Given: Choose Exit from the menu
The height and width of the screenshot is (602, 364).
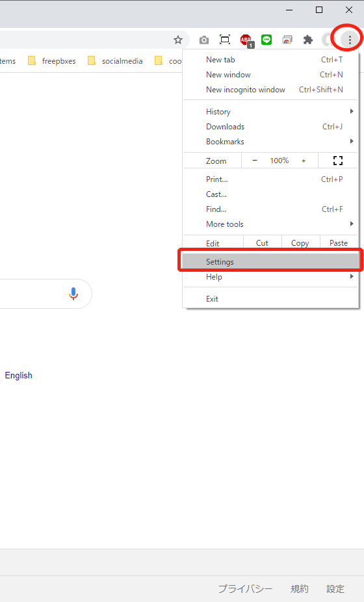Looking at the screenshot, I should click(x=270, y=298).
